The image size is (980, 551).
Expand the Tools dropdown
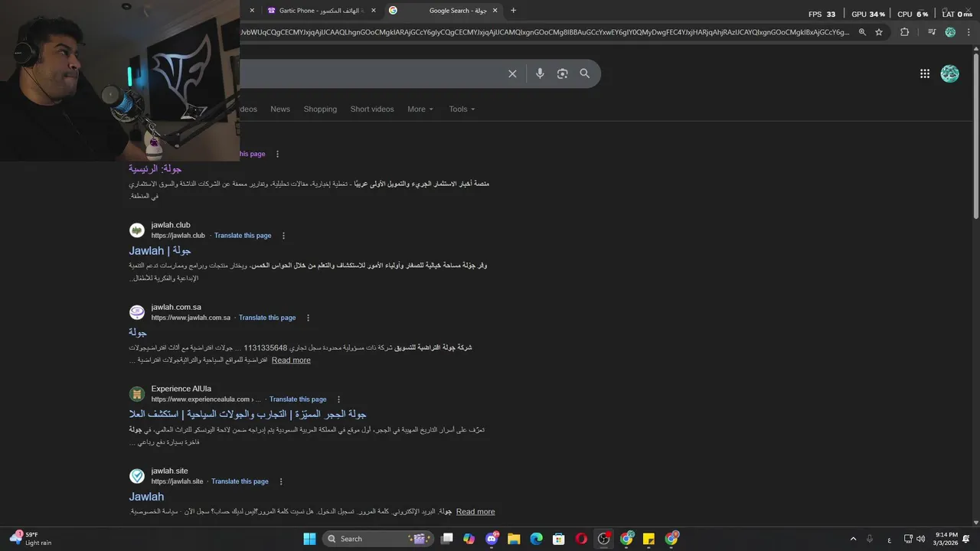pyautogui.click(x=462, y=109)
